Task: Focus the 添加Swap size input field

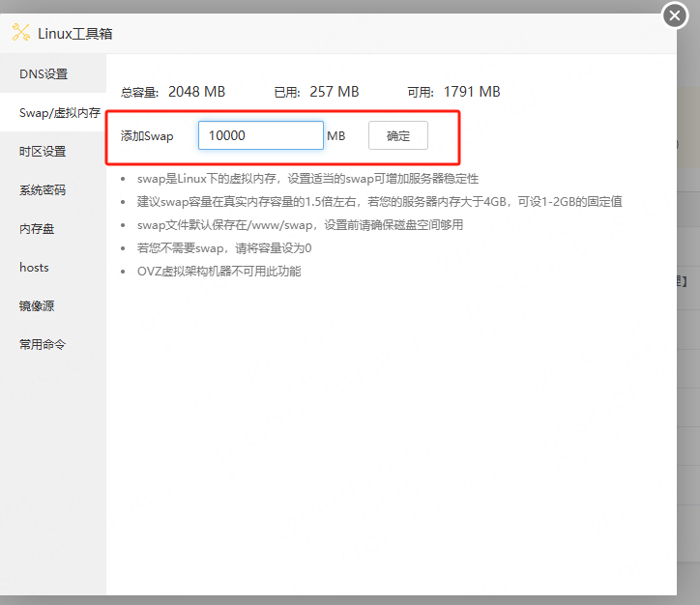Action: click(261, 135)
